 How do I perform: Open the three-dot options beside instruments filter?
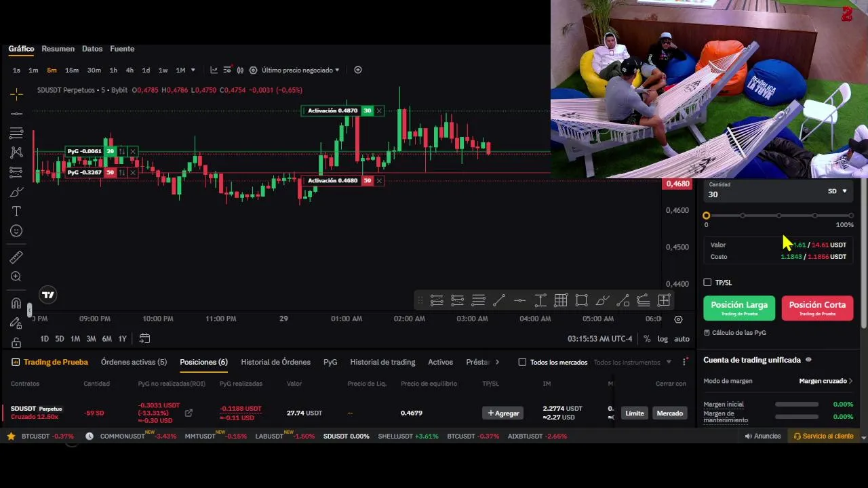683,362
